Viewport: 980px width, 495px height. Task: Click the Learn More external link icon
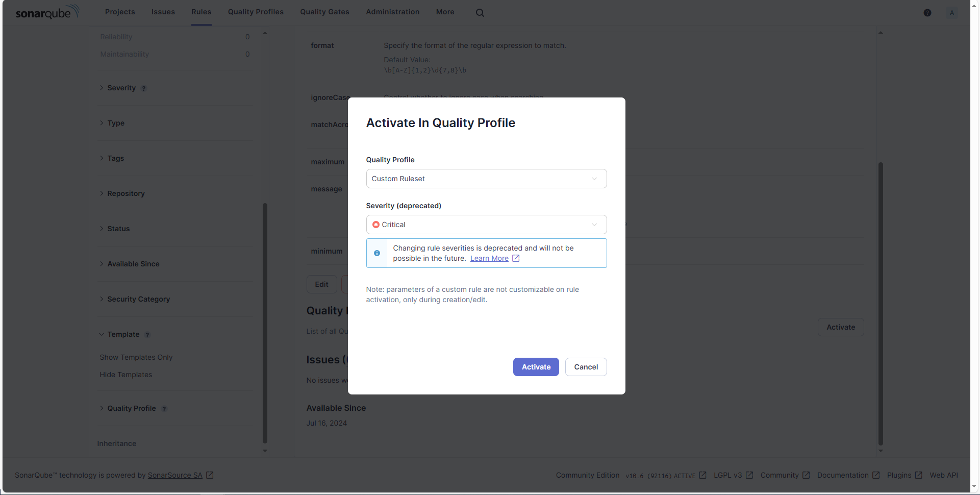(x=516, y=258)
